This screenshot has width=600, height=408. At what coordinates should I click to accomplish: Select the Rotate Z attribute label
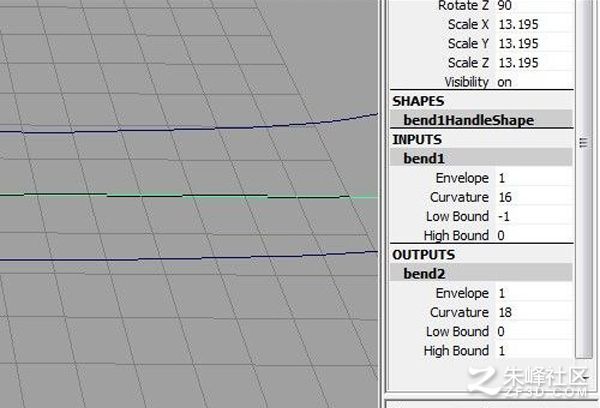463,5
